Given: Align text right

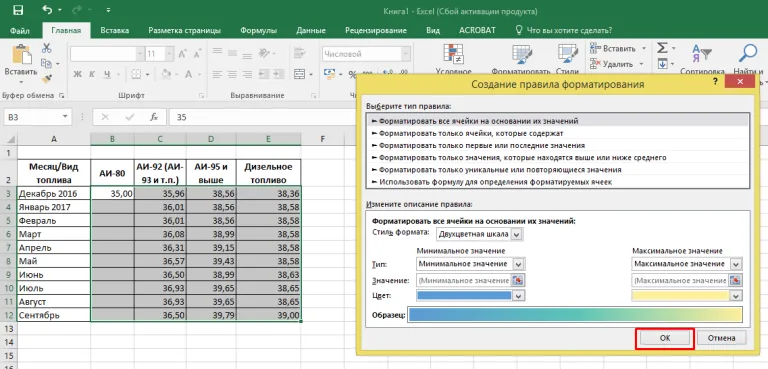Looking at the screenshot, I should pos(246,74).
